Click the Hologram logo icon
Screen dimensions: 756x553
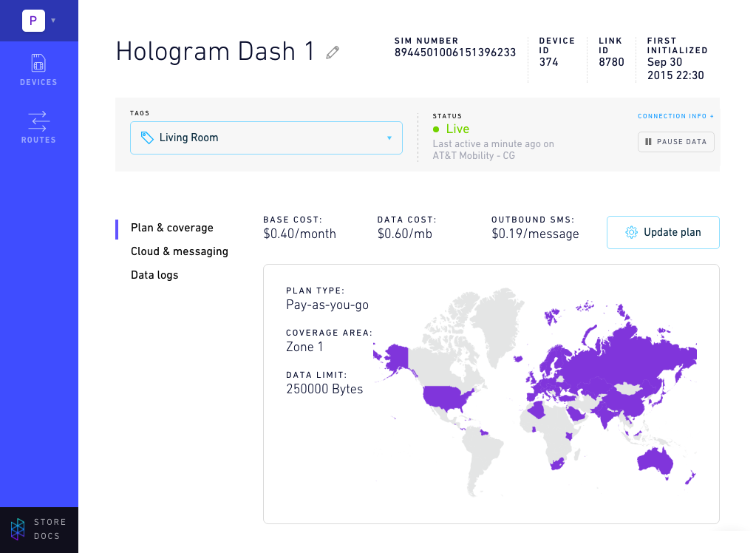(x=18, y=529)
